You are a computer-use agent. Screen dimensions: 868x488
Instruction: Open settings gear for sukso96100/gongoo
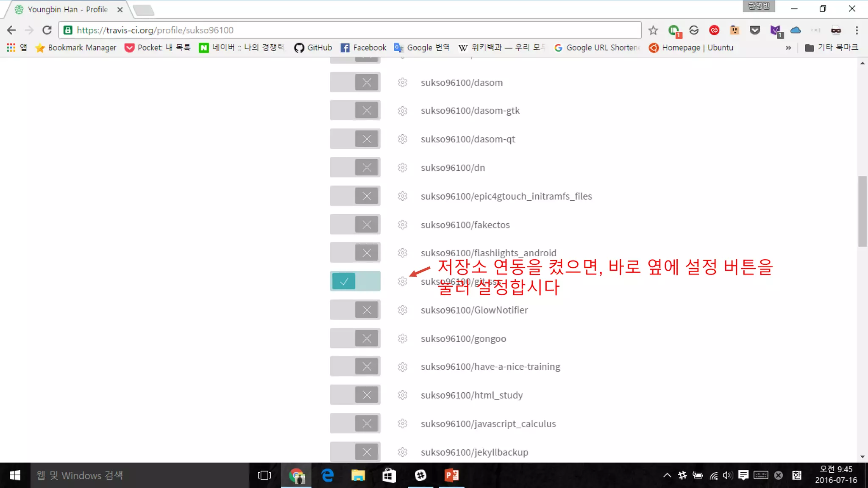[402, 338]
